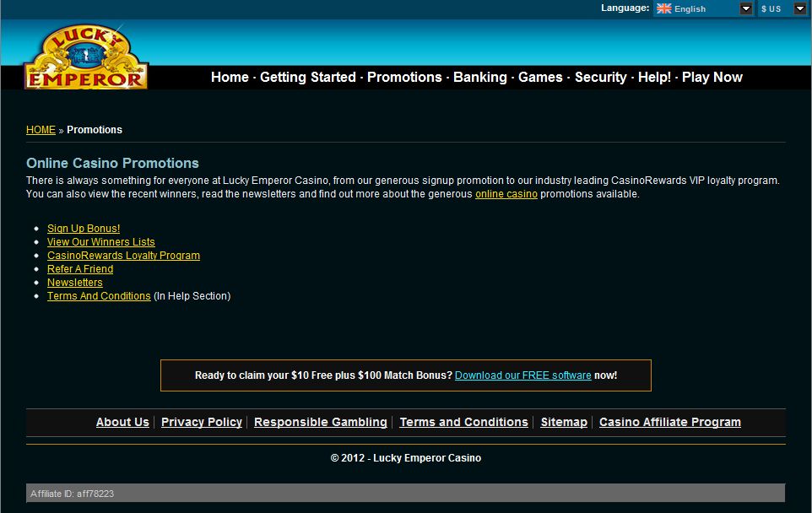
Task: Click Play Now in the navigation
Action: click(712, 77)
